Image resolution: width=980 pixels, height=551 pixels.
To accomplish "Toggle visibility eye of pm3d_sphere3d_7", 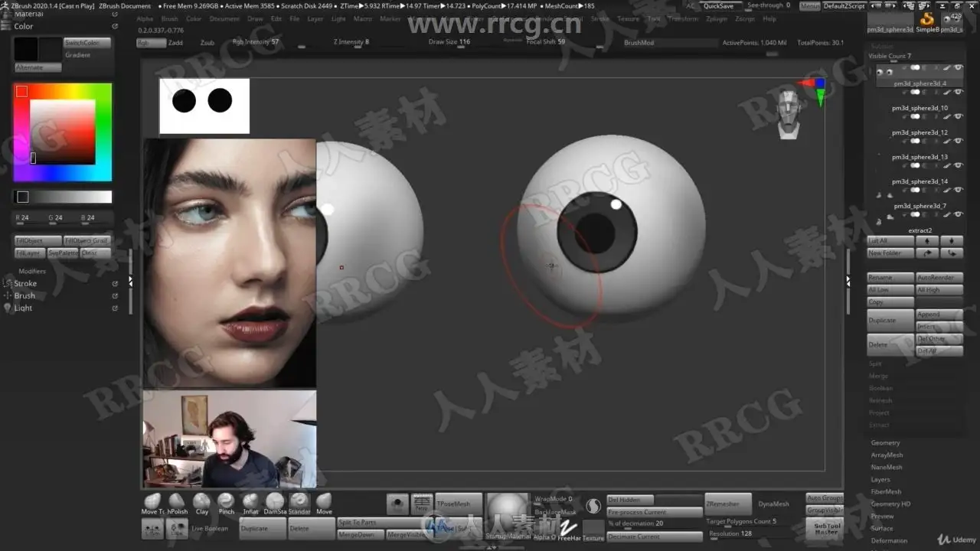I will 958,190.
